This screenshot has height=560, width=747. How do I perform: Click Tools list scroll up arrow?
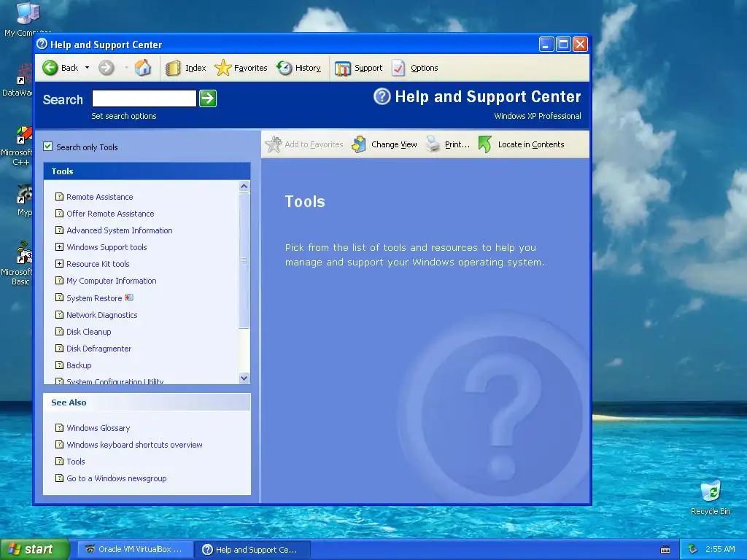click(x=244, y=186)
